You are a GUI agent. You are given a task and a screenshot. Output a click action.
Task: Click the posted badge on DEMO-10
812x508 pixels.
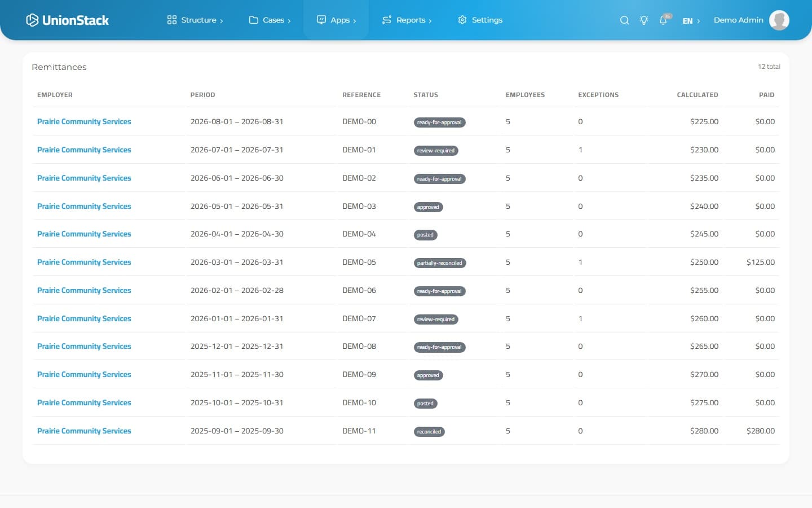[x=425, y=404]
